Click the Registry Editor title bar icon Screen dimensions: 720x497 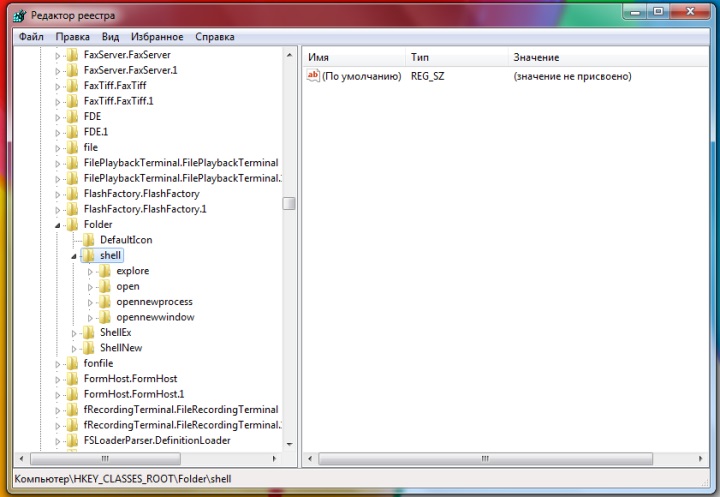(20, 16)
